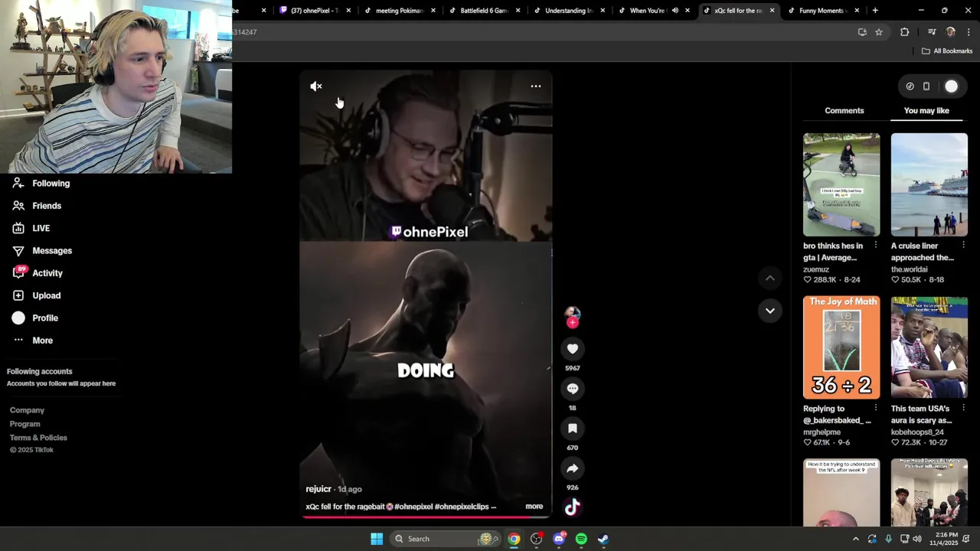
Task: Open the spinning TikTok sound disc
Action: coord(573,507)
